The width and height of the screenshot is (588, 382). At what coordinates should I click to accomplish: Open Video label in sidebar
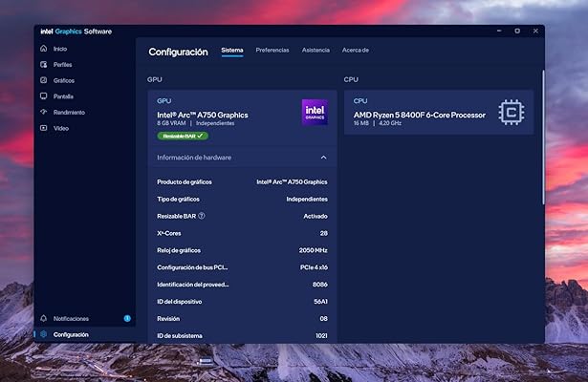tap(61, 128)
